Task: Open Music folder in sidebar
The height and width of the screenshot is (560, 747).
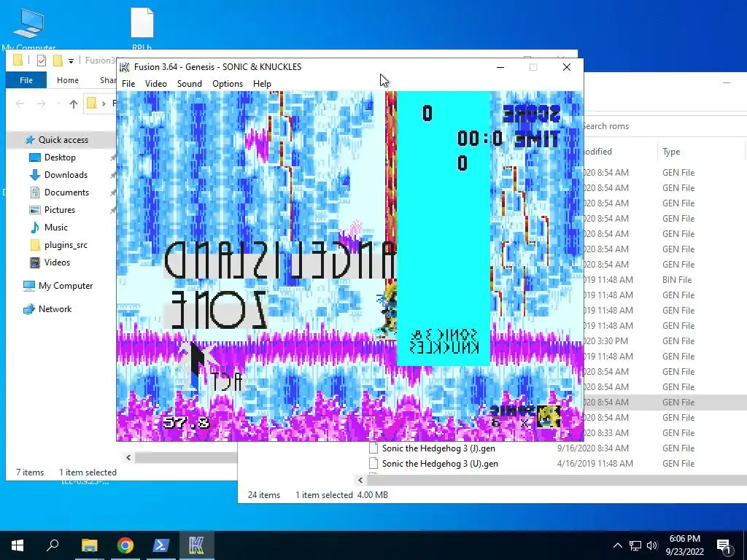Action: 55,227
